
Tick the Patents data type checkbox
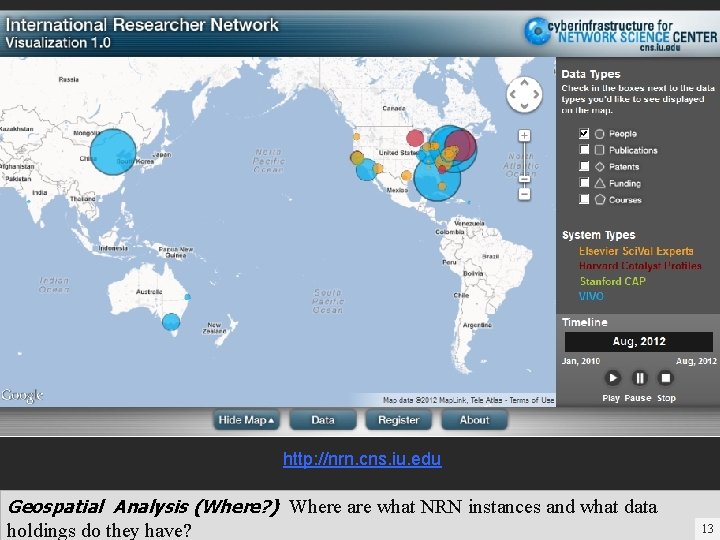pos(584,166)
